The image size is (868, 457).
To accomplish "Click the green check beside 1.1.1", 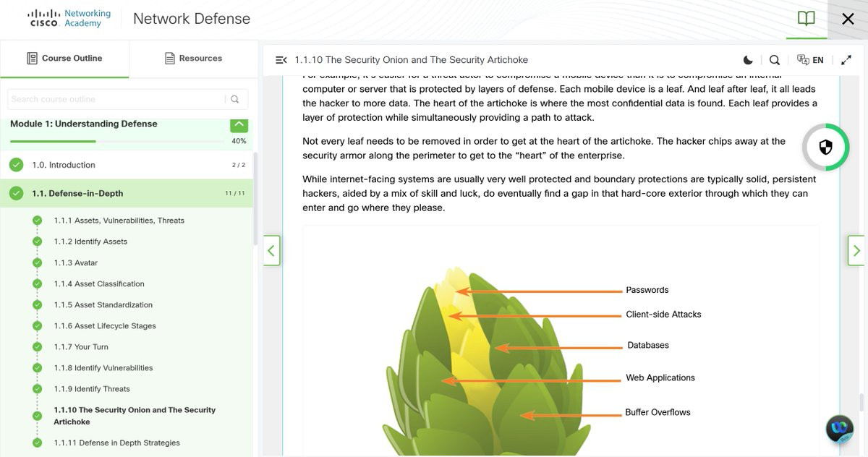I will 38,221.
